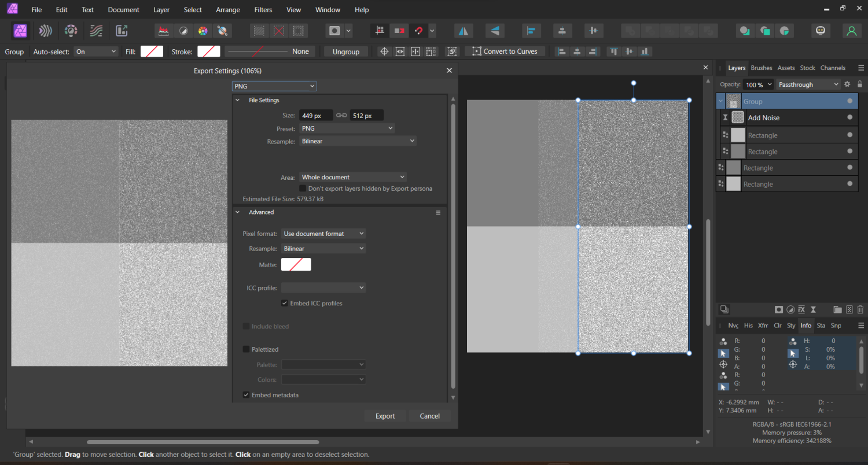868x465 pixels.
Task: Click the layer effects fx icon
Action: coord(801,310)
